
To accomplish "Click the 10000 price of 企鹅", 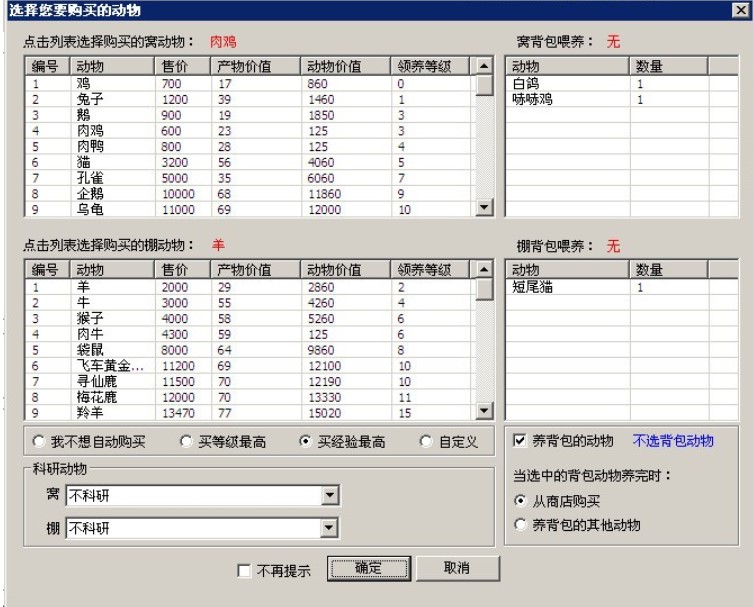I will [178, 194].
